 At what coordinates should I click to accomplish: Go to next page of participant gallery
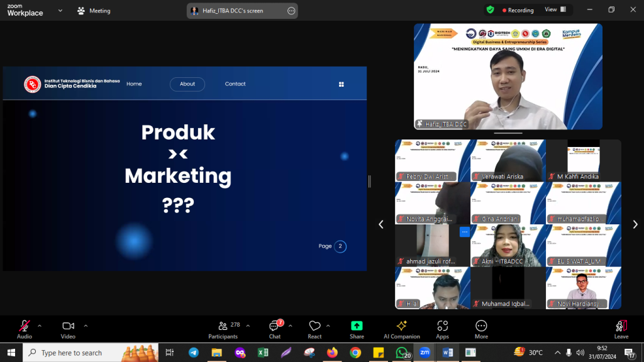(635, 224)
